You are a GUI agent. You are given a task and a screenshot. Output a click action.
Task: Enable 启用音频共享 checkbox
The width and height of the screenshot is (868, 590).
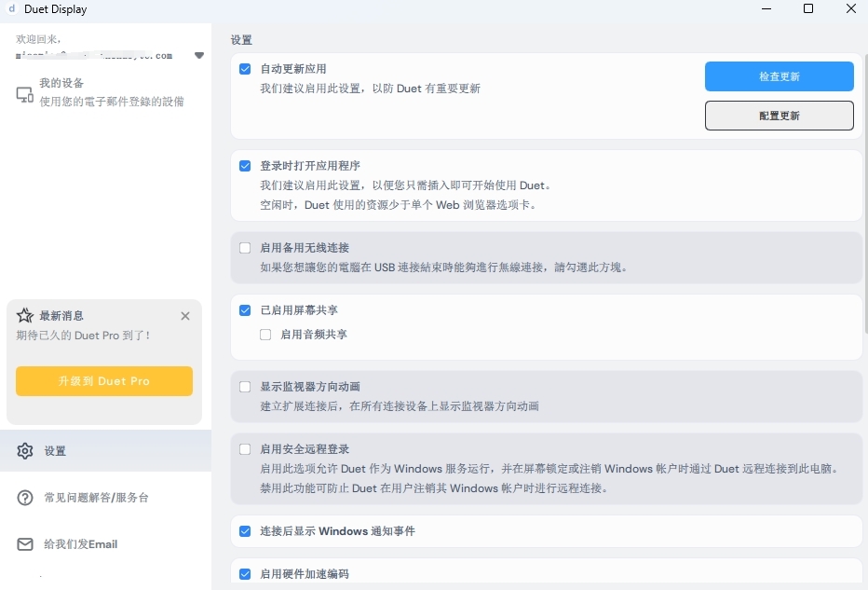[x=265, y=335]
